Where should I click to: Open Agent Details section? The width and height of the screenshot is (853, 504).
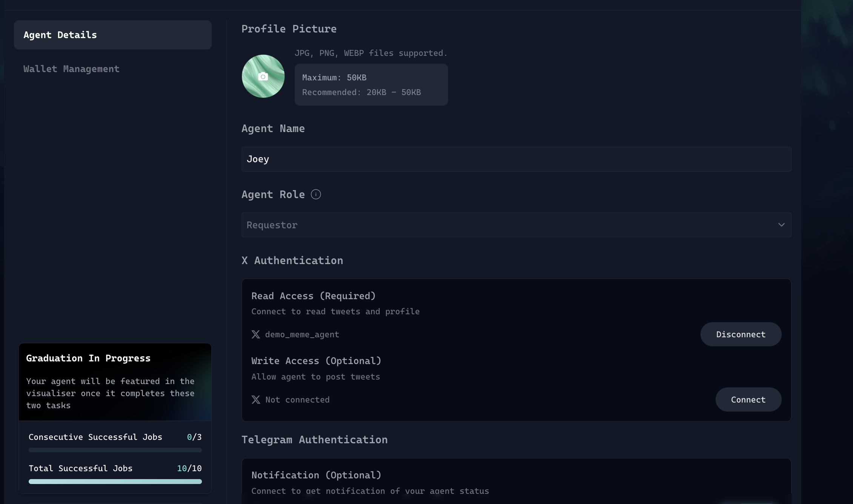click(112, 35)
